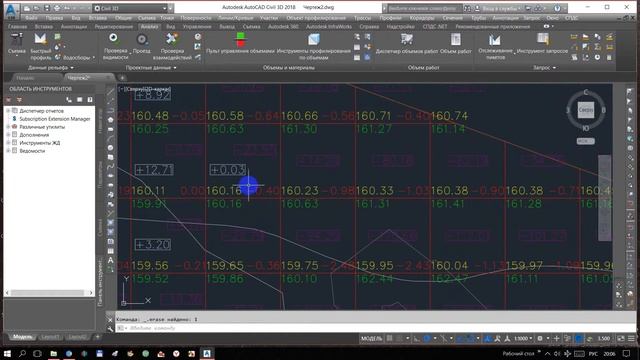640x360 pixels.
Task: Open the Civil 3D workspace dropdown
Action: [131, 8]
